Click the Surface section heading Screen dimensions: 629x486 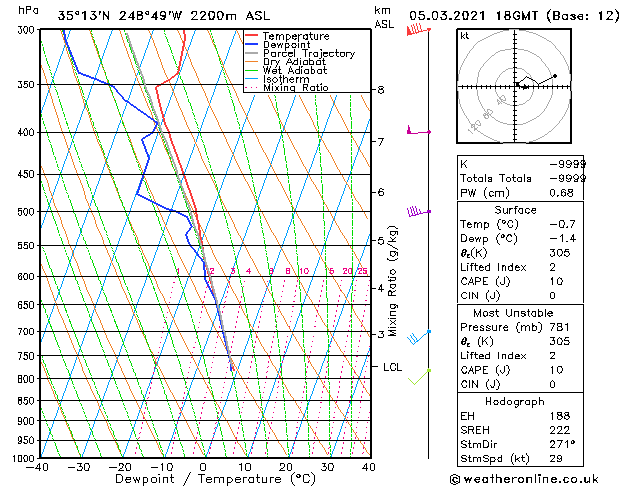[515, 210]
